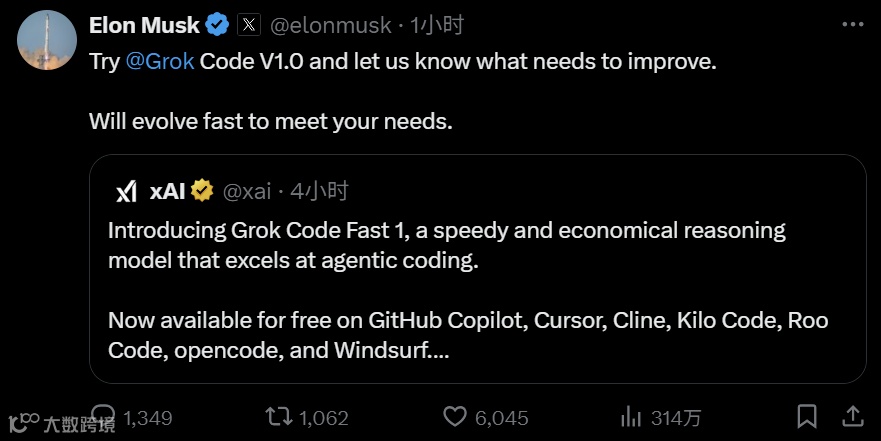The image size is (881, 441).
Task: Open the @Grok mention link
Action: (x=160, y=61)
